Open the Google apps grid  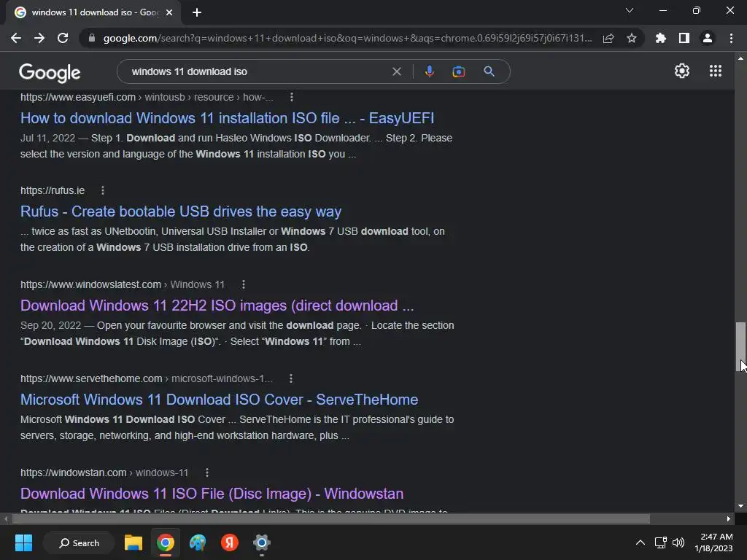(x=716, y=71)
